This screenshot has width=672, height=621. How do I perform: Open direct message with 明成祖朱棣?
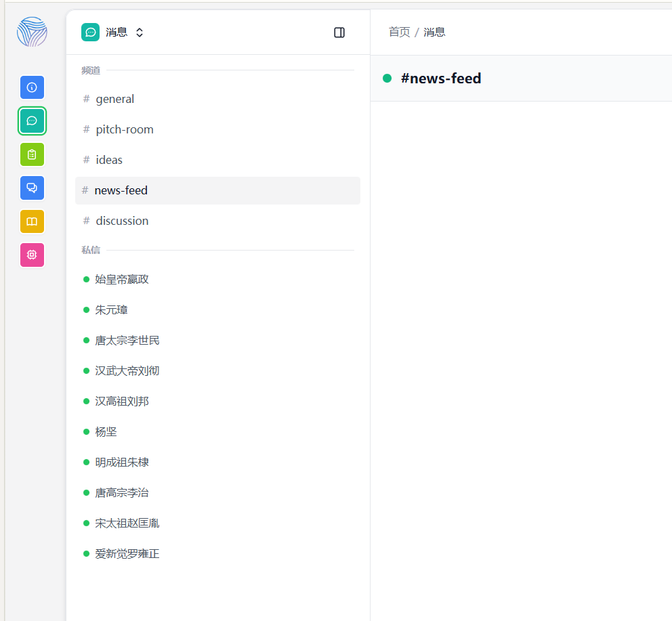pyautogui.click(x=217, y=462)
